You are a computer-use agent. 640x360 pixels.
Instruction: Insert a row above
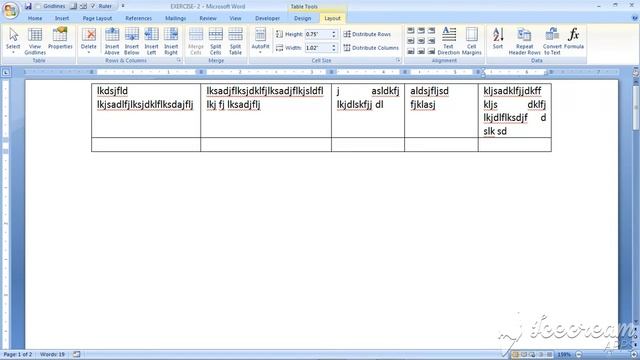[x=112, y=41]
